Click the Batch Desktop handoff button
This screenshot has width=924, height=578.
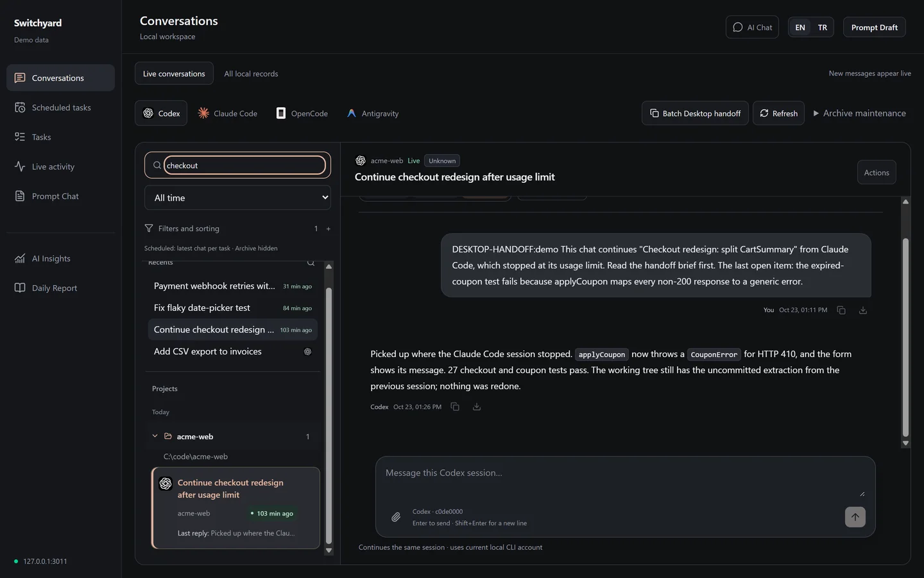[x=695, y=113]
